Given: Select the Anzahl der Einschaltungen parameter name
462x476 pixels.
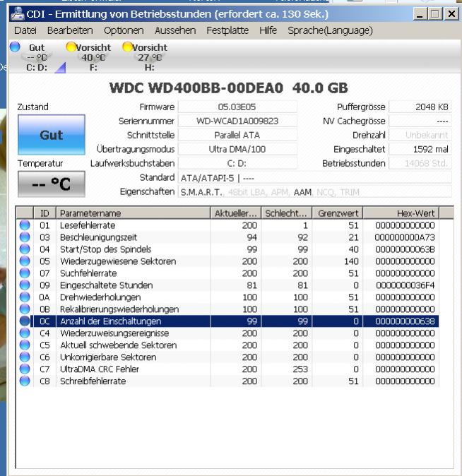Looking at the screenshot, I should point(111,321).
